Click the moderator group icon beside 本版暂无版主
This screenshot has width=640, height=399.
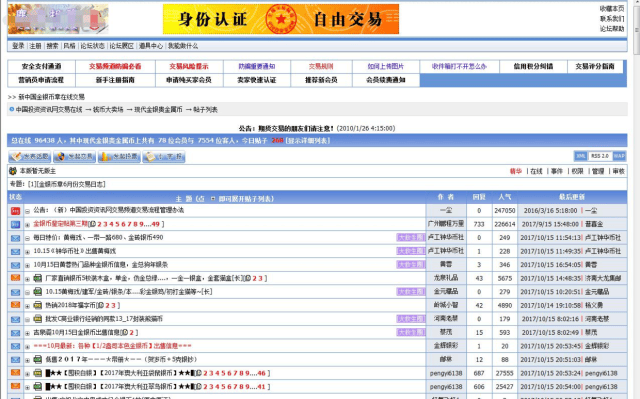13,171
